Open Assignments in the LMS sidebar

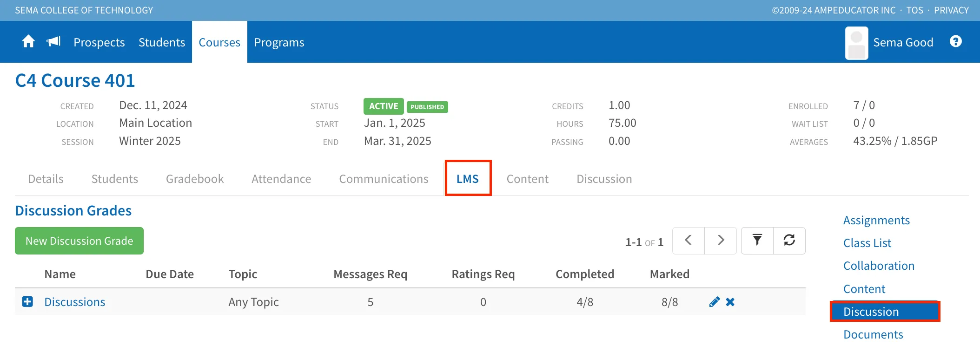[x=876, y=220]
